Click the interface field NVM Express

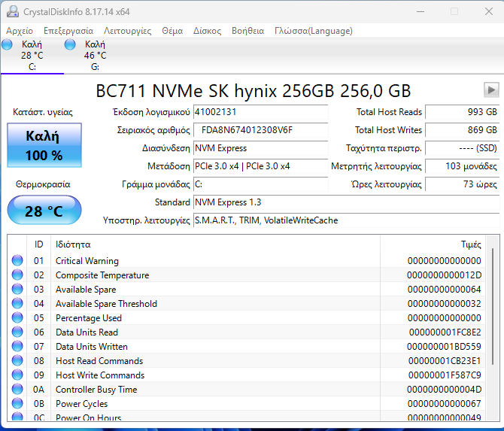[x=261, y=148]
